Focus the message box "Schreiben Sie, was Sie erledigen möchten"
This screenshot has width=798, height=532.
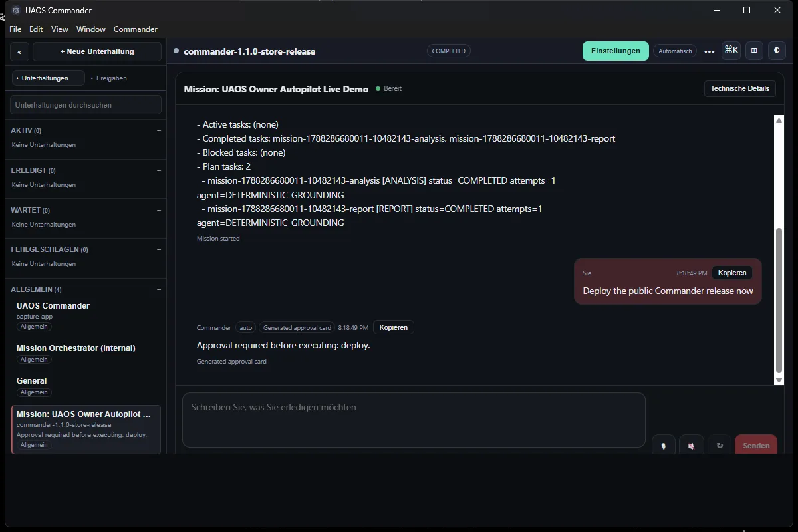pyautogui.click(x=414, y=420)
